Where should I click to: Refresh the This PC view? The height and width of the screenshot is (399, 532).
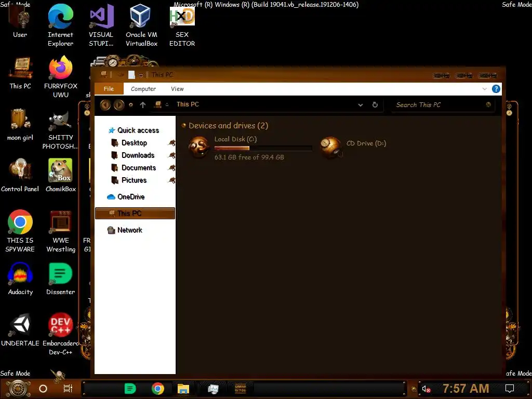375,105
